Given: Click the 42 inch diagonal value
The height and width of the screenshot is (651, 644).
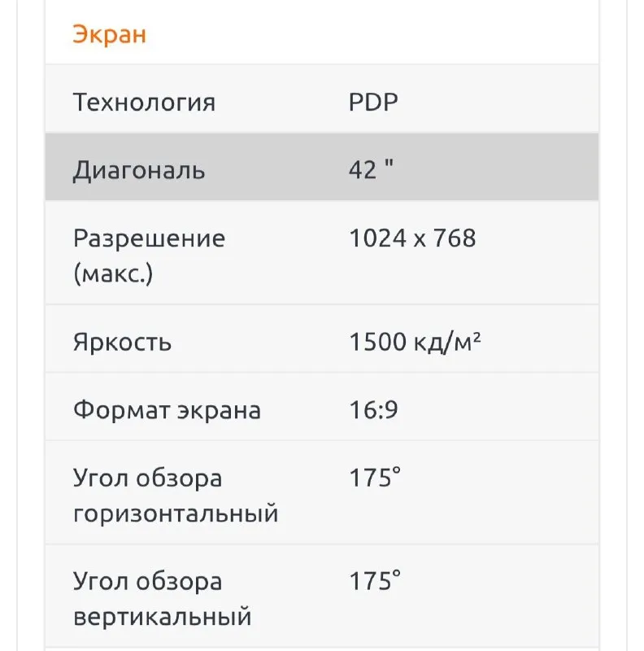Looking at the screenshot, I should click(371, 169).
